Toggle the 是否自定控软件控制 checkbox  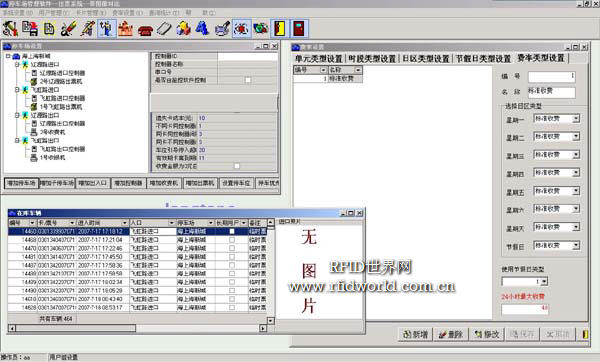[248, 80]
